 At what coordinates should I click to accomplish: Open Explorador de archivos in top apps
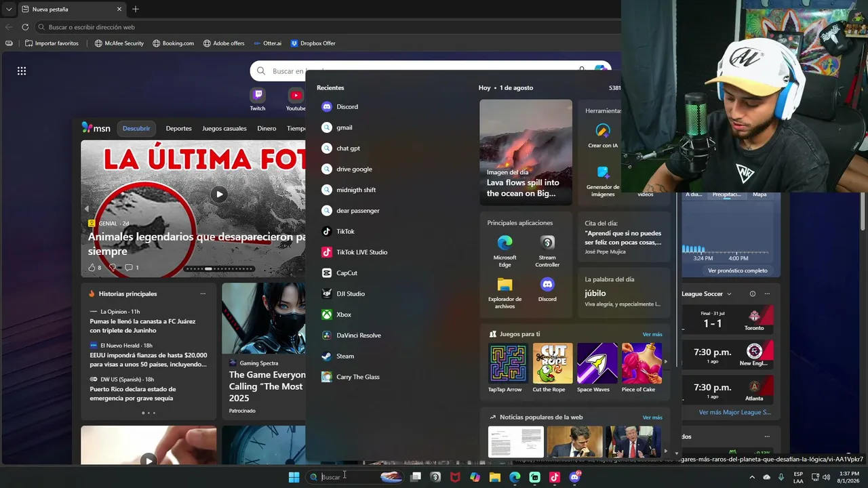(x=505, y=293)
